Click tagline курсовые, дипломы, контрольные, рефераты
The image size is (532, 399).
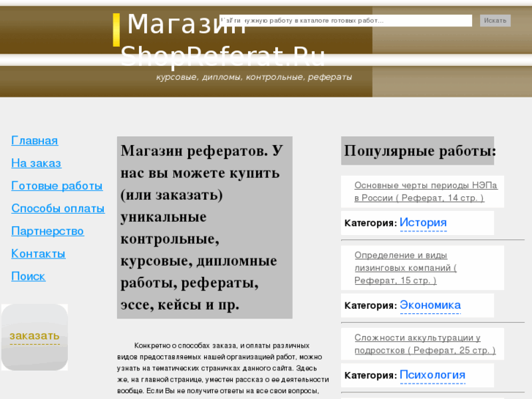[x=254, y=77]
